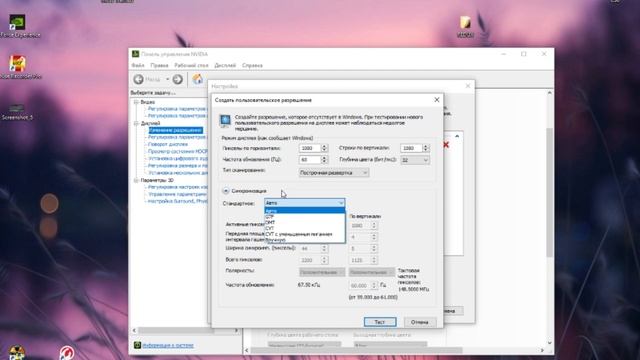Click the Отмена button

[420, 322]
